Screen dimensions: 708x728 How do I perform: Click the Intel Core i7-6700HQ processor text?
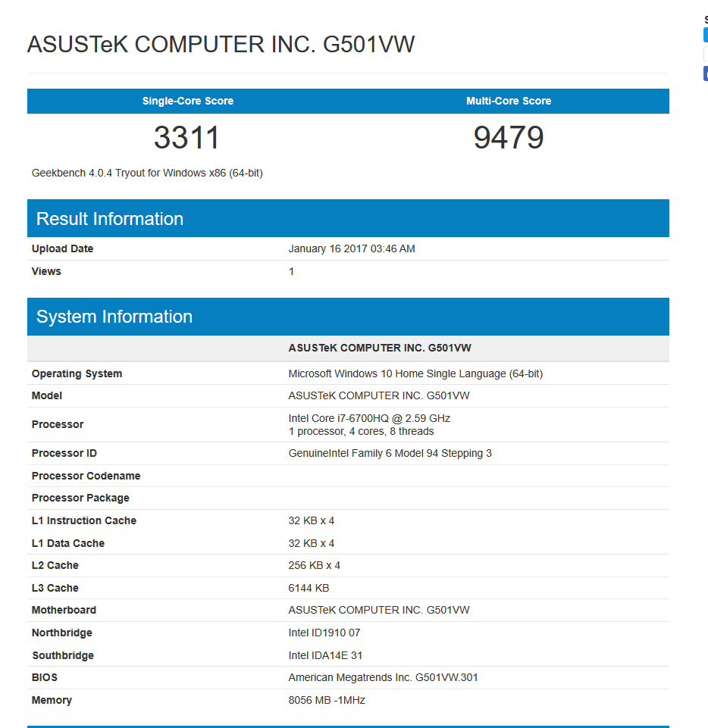(x=369, y=418)
